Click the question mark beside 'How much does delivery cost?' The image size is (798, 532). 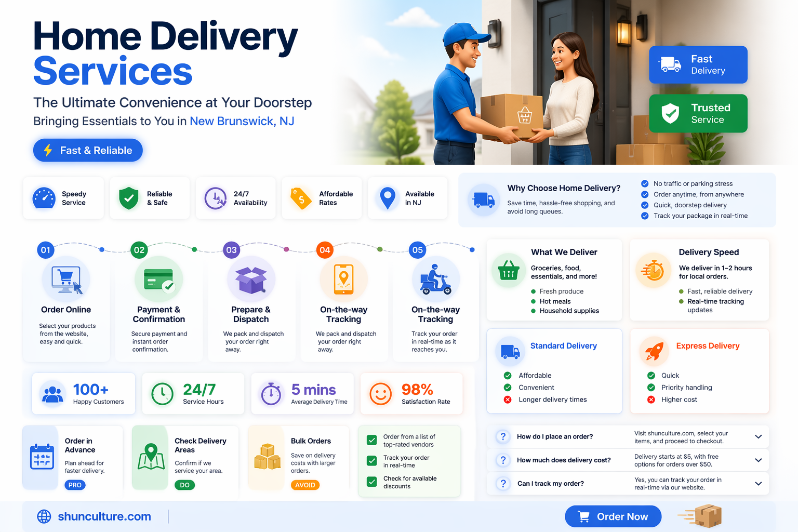(503, 460)
